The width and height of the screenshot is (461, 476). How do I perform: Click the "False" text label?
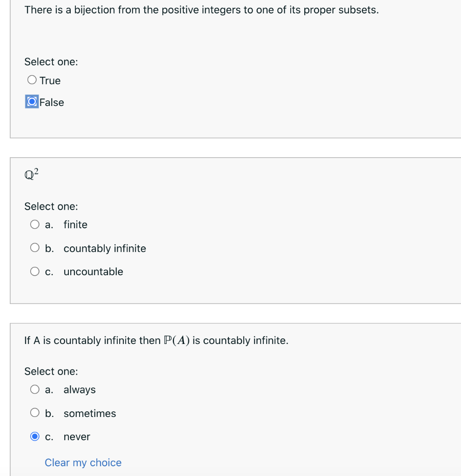(x=52, y=102)
